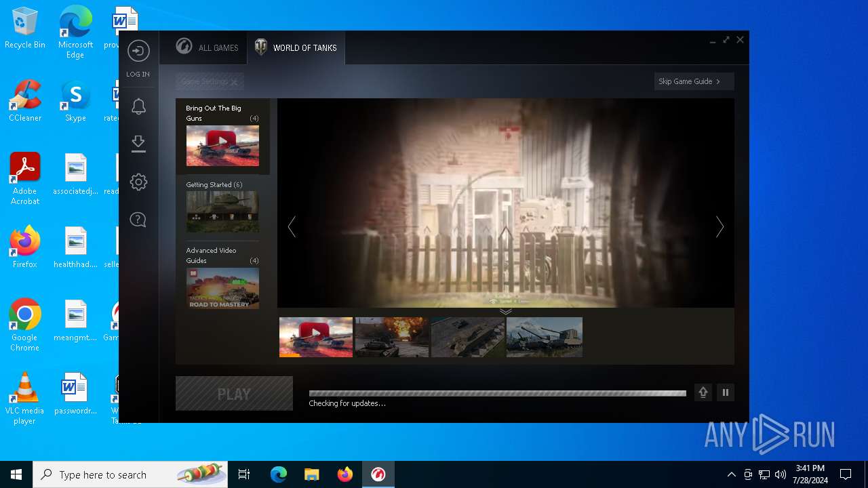This screenshot has width=868, height=488.
Task: Open Windows notification center
Action: [x=846, y=474]
